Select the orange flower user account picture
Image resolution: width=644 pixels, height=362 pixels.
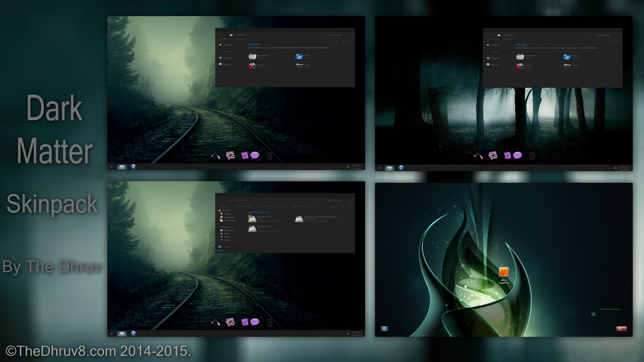(504, 272)
